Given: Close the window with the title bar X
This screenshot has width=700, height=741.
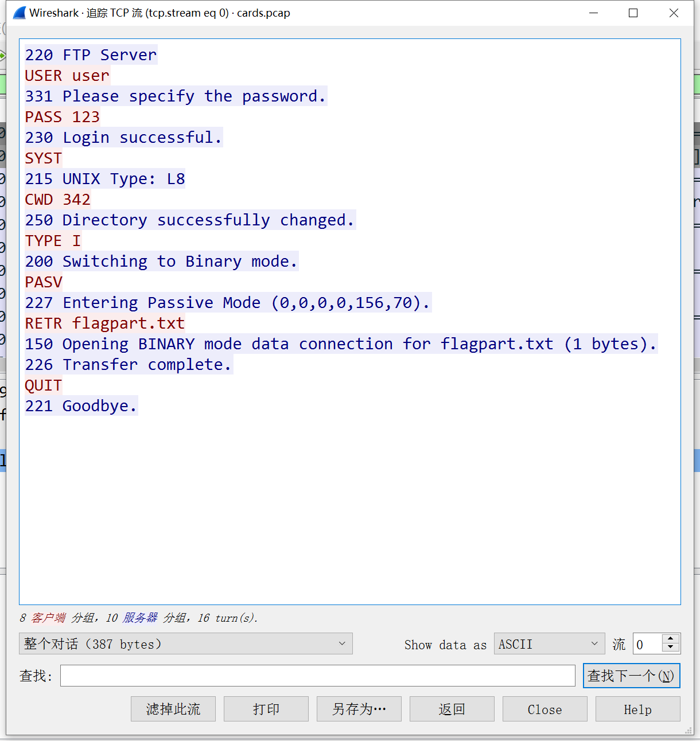Looking at the screenshot, I should pos(674,13).
